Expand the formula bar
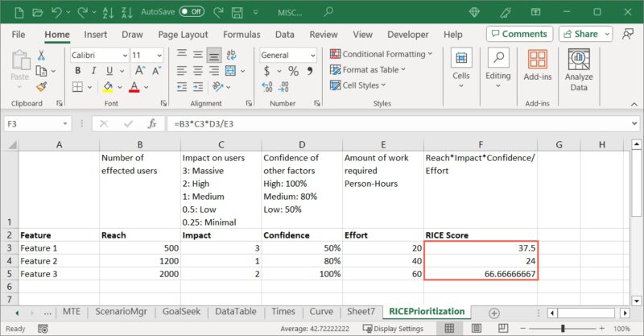Screen dimensions: 644x336 pyautogui.click(x=634, y=124)
